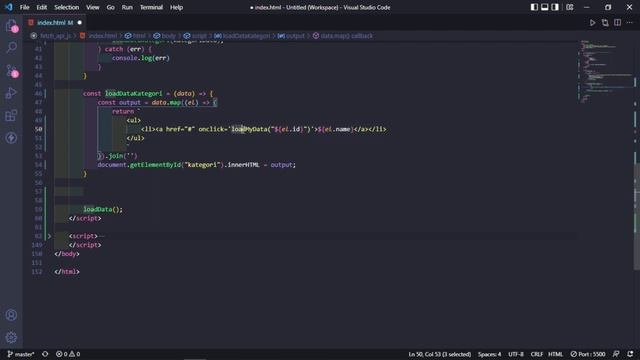Open the Go menu

111,7
